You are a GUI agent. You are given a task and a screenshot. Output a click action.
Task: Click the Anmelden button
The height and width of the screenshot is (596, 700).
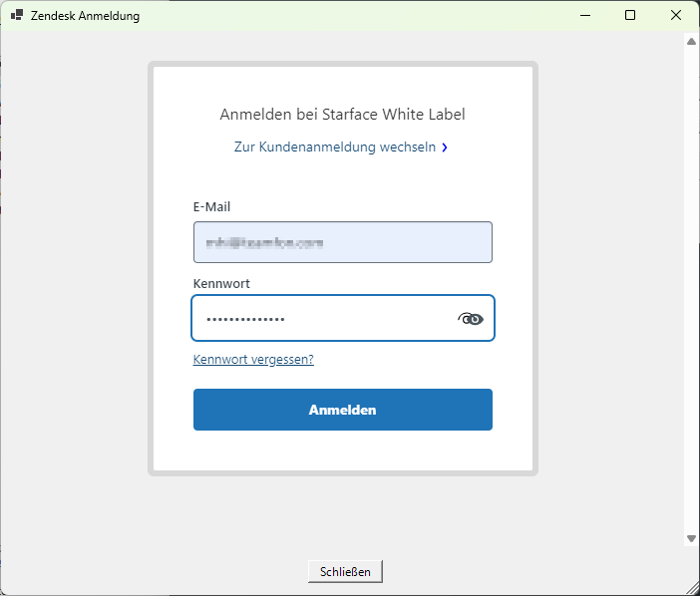click(x=343, y=410)
